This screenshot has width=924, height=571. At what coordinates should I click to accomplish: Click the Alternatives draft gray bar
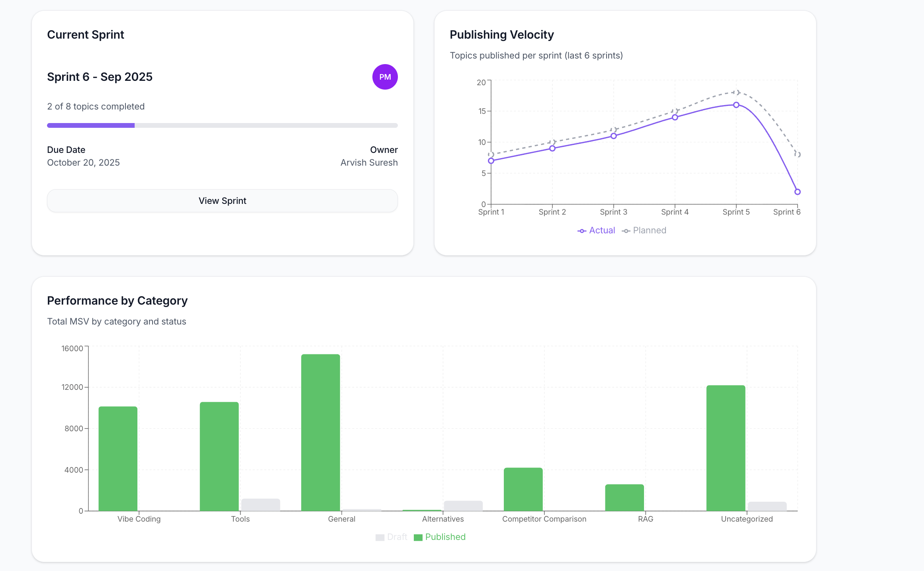click(x=463, y=506)
